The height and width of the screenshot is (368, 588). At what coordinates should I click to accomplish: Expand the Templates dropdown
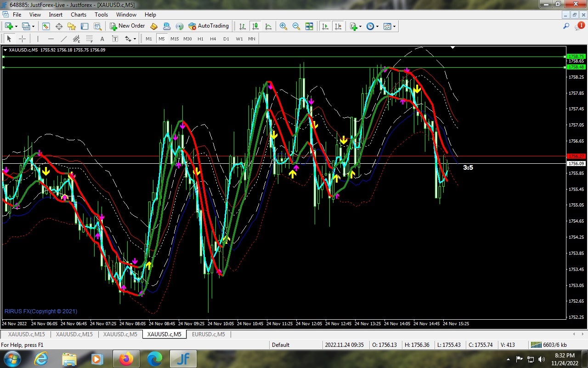[394, 26]
